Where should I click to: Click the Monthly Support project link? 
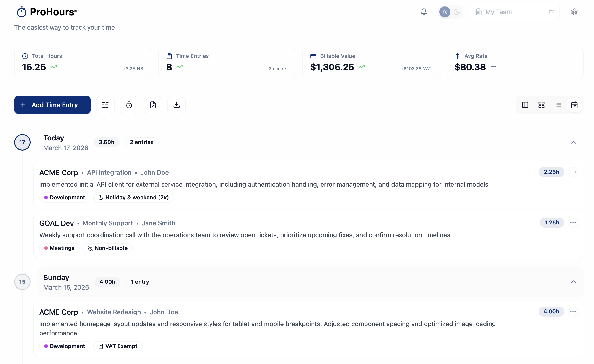click(x=107, y=223)
